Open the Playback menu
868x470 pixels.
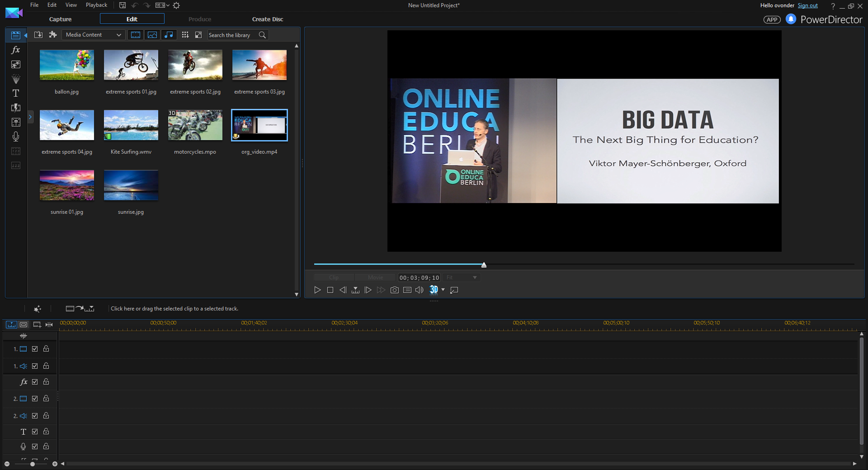pyautogui.click(x=96, y=5)
